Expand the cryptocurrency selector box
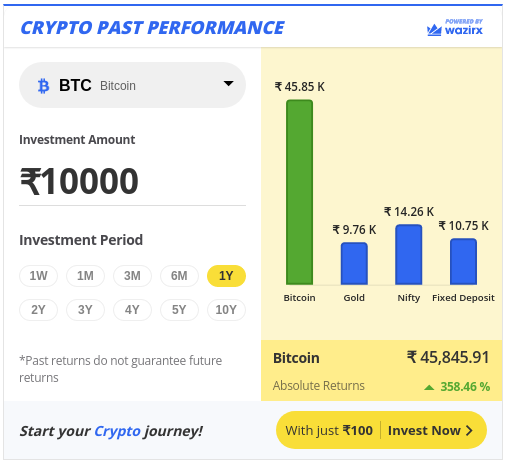This screenshot has height=464, width=506. (x=132, y=85)
